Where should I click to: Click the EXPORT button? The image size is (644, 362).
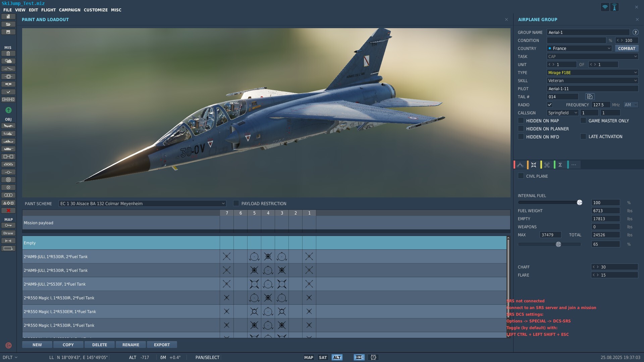(162, 345)
